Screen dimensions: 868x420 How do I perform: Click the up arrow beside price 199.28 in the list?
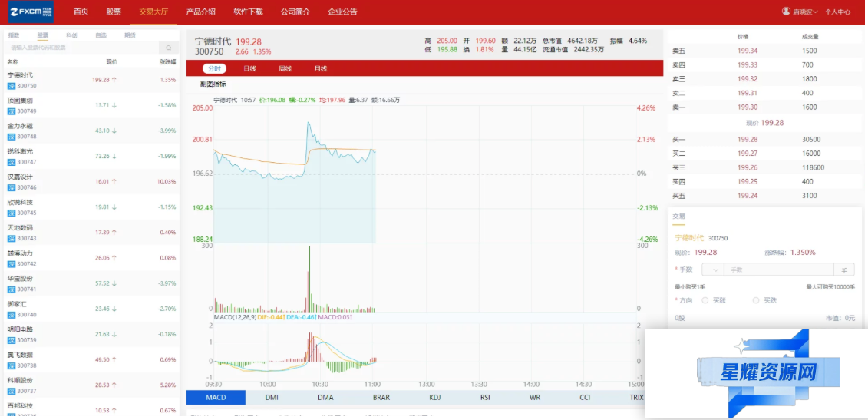(x=114, y=80)
